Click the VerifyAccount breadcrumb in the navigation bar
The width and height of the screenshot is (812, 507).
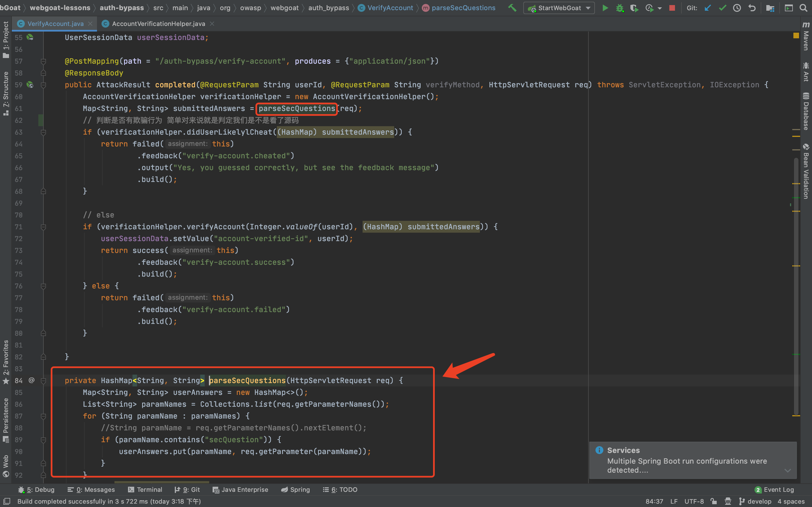[390, 8]
